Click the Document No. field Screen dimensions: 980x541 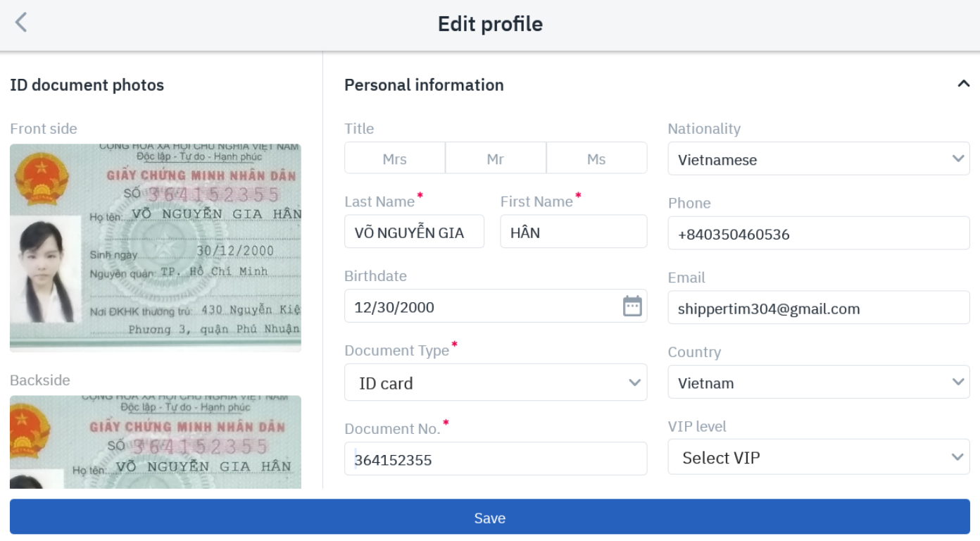495,459
